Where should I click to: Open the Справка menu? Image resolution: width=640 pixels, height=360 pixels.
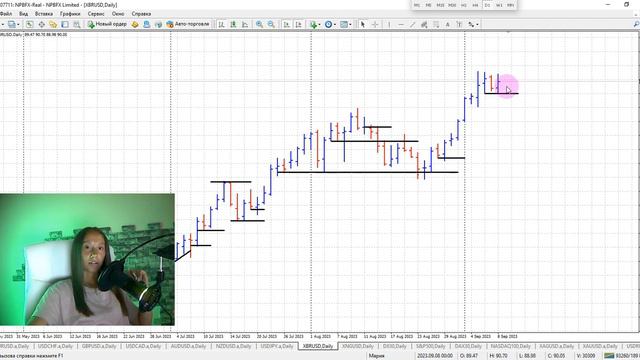pos(141,14)
